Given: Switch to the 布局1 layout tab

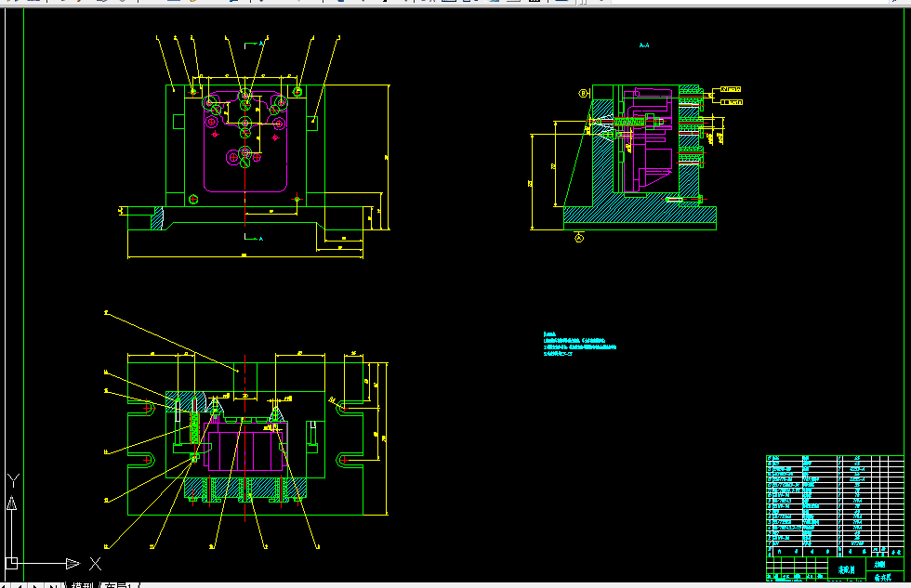Looking at the screenshot, I should [120, 585].
